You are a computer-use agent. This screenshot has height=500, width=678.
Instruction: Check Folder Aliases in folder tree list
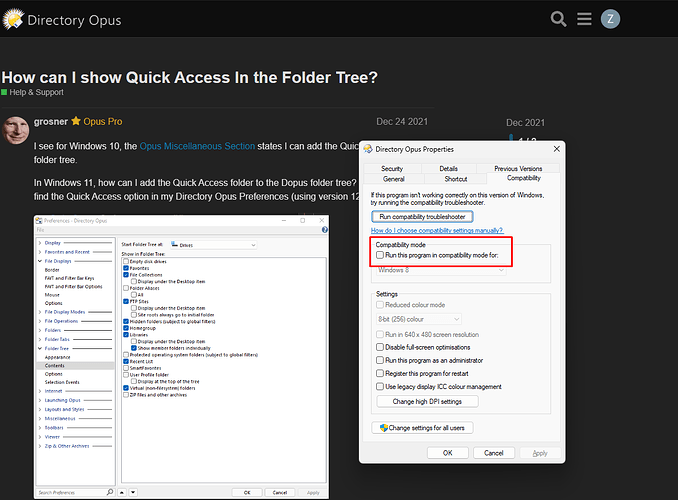coord(126,288)
